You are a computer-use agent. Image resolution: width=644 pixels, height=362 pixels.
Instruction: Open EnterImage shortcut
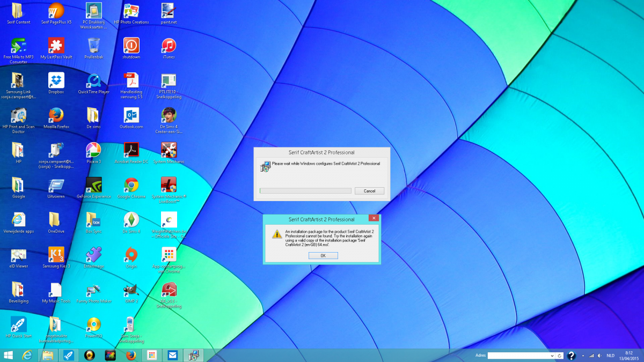coord(93,258)
